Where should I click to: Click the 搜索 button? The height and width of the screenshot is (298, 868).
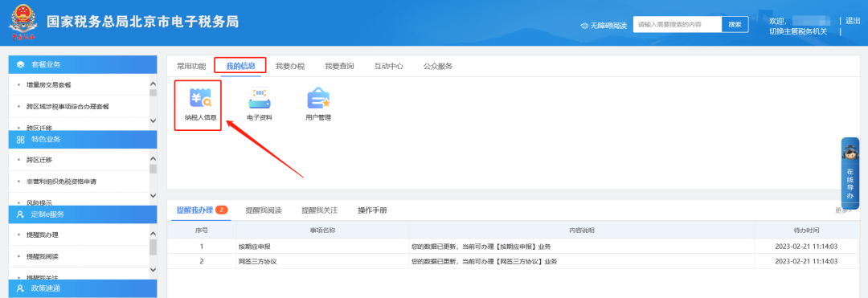[735, 24]
